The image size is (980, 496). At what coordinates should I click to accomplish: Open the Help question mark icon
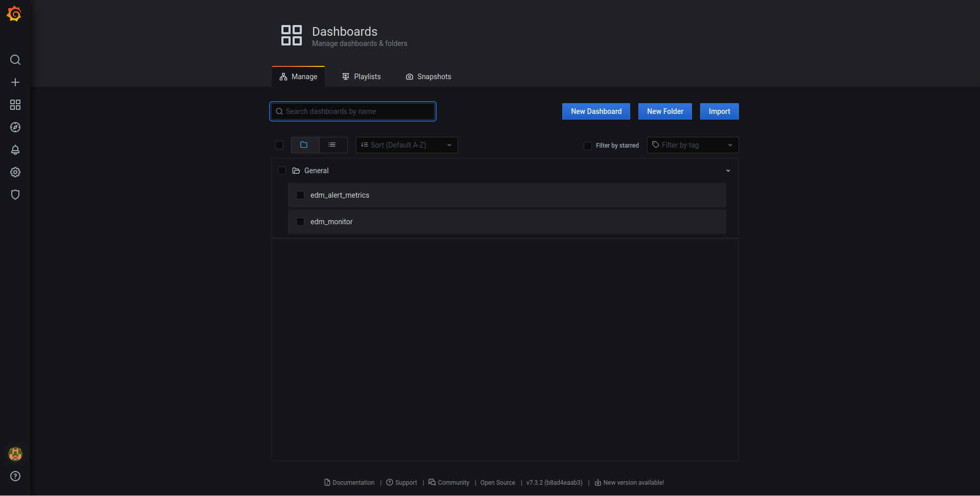point(15,476)
